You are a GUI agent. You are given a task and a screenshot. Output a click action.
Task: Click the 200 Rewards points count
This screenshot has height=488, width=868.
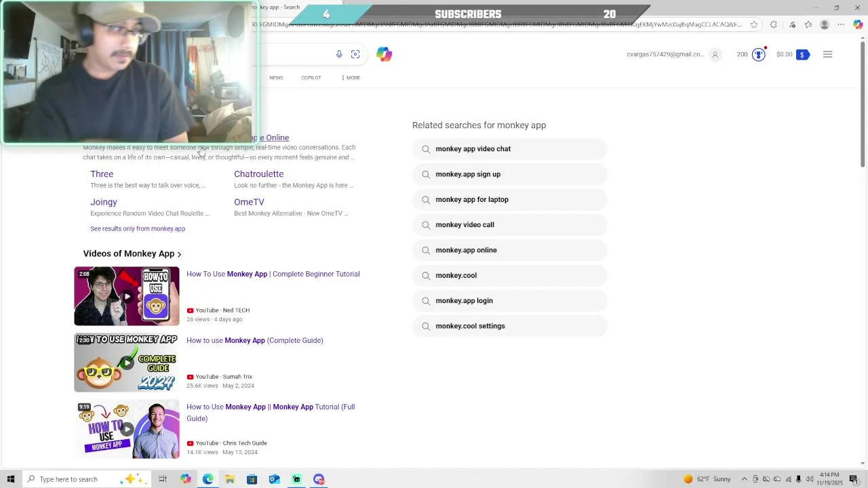tap(742, 54)
